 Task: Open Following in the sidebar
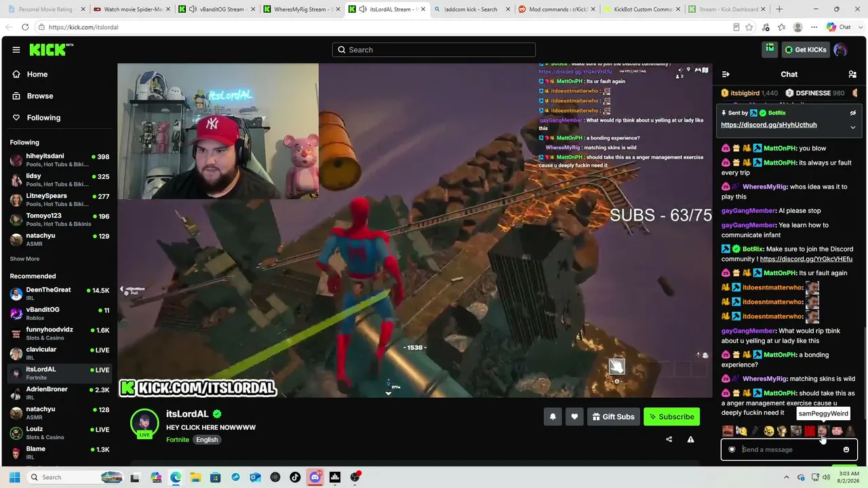37,118
